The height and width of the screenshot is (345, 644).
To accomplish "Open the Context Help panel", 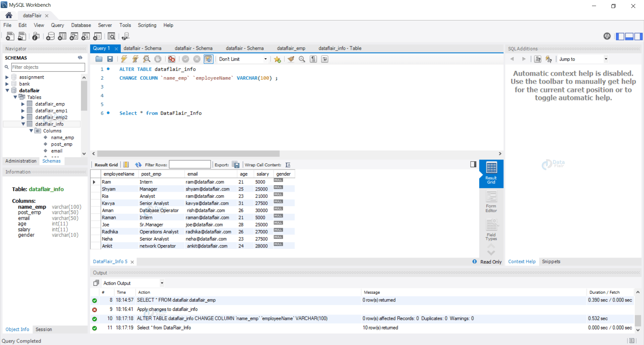I will pos(522,262).
